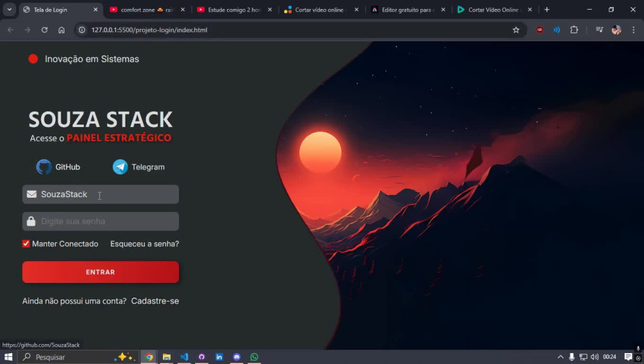
Task: Open Visual Studio Code from the taskbar
Action: pyautogui.click(x=184, y=357)
